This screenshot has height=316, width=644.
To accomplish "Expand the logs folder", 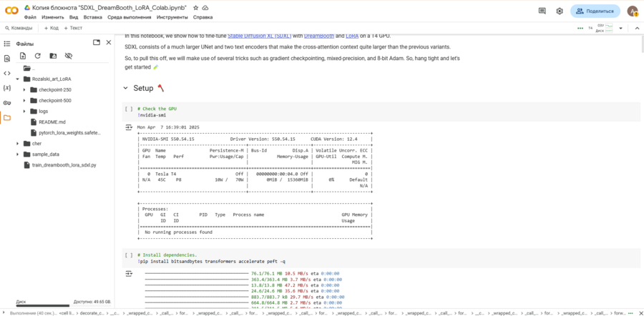I will [24, 111].
